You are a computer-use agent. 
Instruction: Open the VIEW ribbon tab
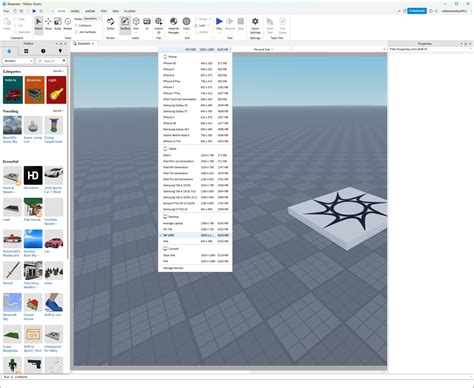(115, 11)
